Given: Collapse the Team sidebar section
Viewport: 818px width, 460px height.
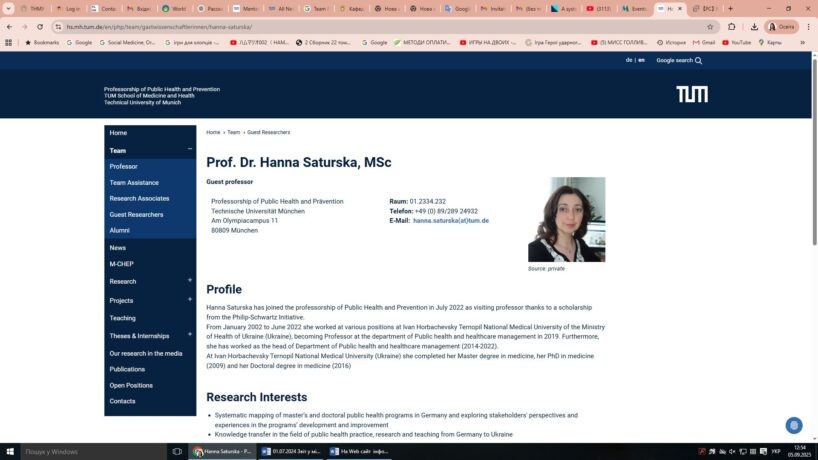Looking at the screenshot, I should coord(190,150).
